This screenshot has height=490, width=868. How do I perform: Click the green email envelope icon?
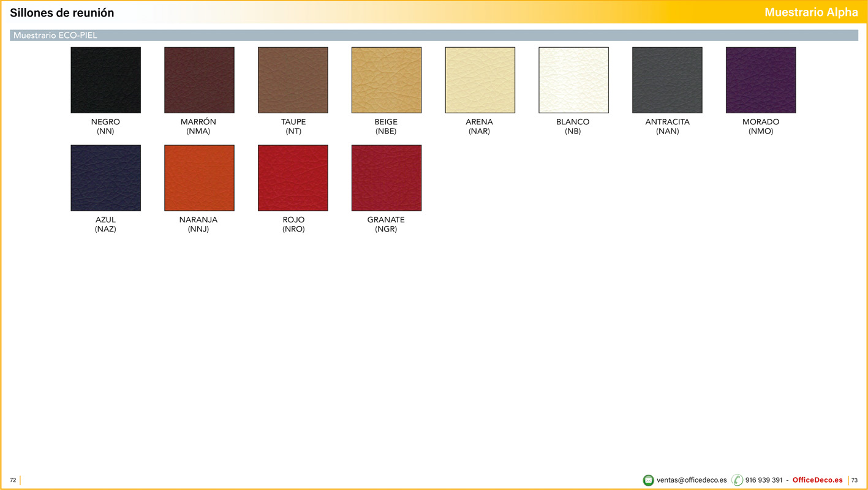pos(648,480)
